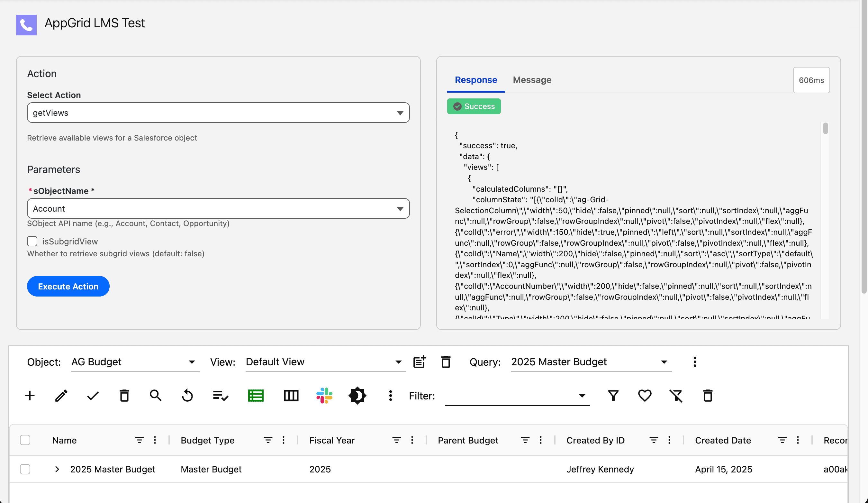Click the plus icon to add a record

(x=30, y=396)
